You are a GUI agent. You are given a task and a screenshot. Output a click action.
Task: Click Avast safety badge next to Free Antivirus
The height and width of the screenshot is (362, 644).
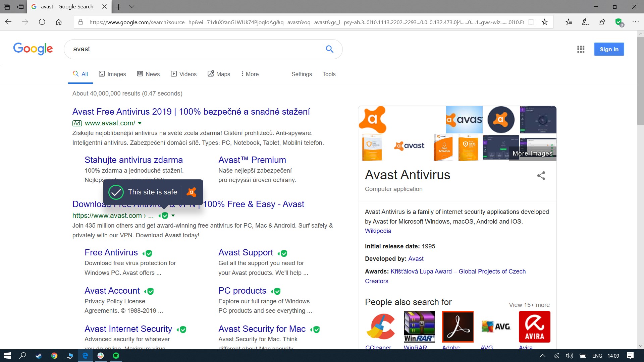(148, 253)
